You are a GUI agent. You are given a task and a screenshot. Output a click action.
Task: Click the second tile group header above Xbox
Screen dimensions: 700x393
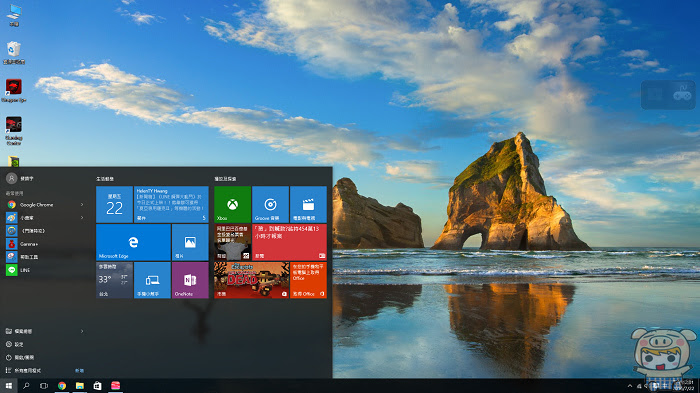[225, 179]
